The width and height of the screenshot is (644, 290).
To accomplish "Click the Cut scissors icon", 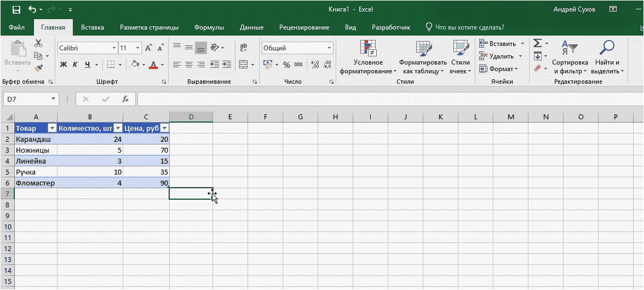I will 38,43.
